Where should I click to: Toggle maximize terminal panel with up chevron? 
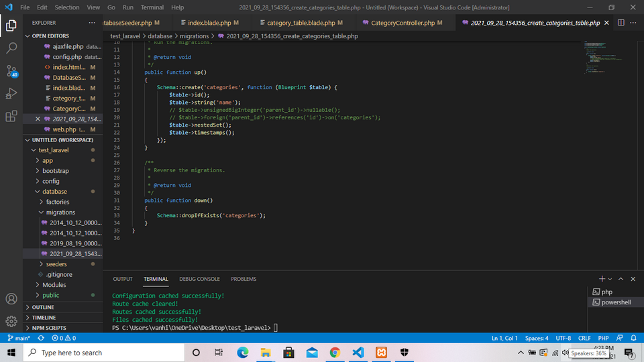click(x=621, y=279)
